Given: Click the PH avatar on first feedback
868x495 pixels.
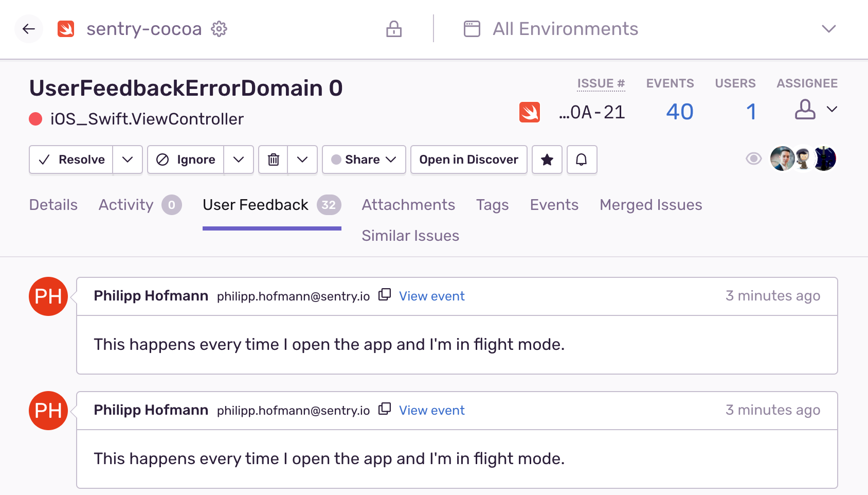Looking at the screenshot, I should [x=48, y=296].
